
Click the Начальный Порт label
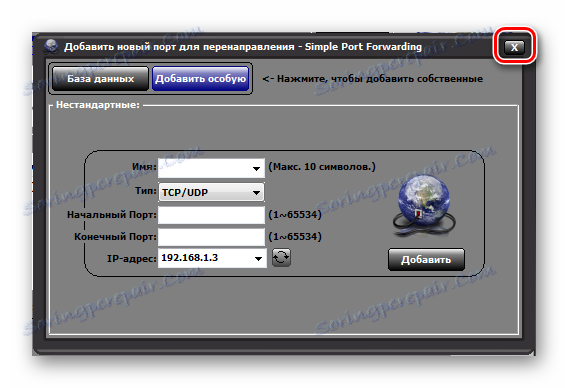coord(112,215)
